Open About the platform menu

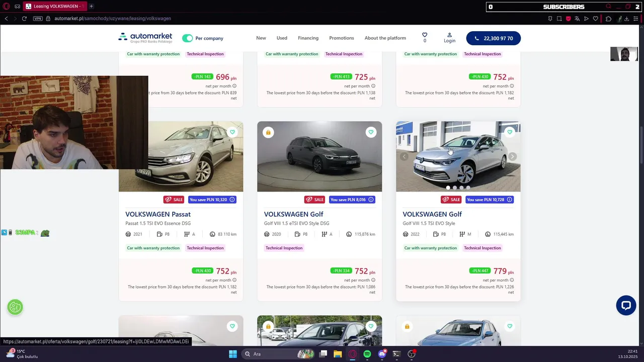pyautogui.click(x=385, y=38)
